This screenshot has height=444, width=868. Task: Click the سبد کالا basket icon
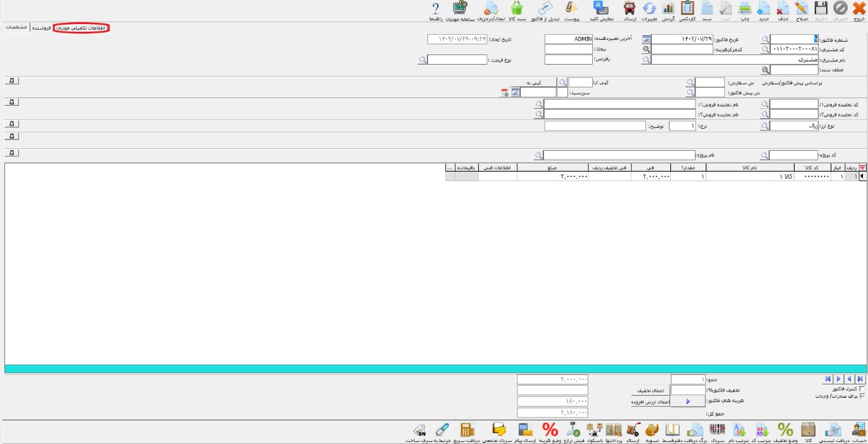click(x=517, y=9)
